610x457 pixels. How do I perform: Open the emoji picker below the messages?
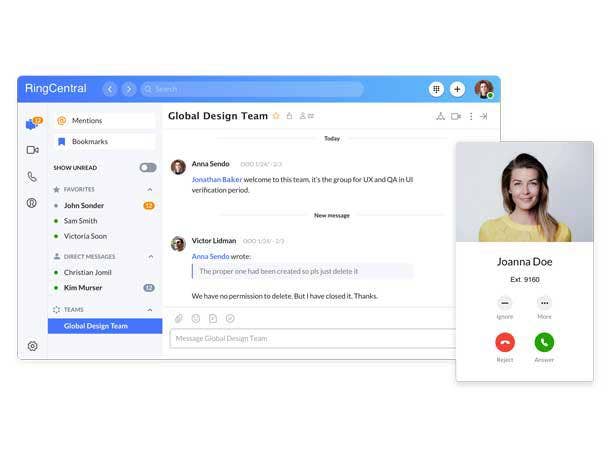coord(196,318)
